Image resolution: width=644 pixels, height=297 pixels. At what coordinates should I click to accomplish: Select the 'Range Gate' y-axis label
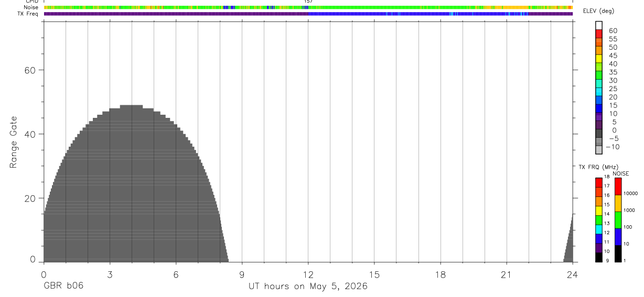14,142
